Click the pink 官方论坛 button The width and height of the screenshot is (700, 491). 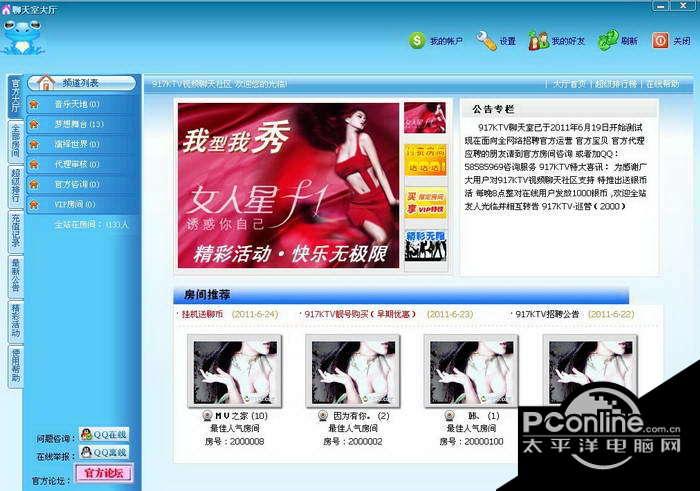tap(104, 473)
